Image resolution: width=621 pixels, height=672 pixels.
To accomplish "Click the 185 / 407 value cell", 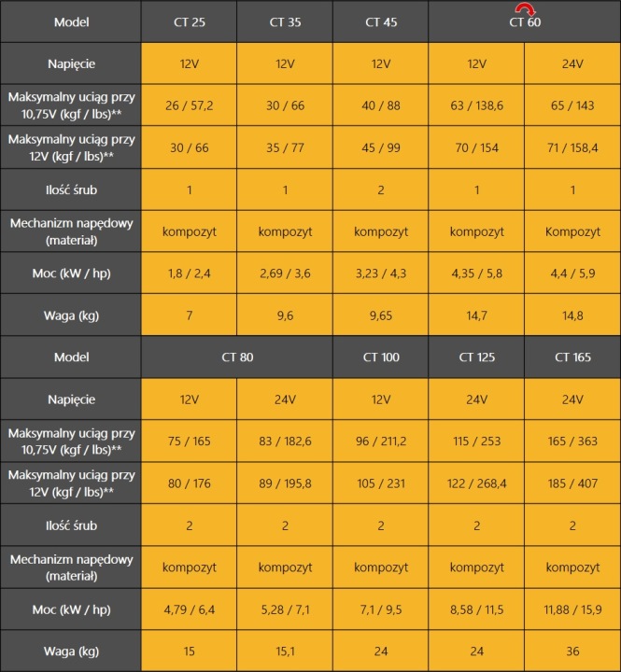I will tap(572, 483).
